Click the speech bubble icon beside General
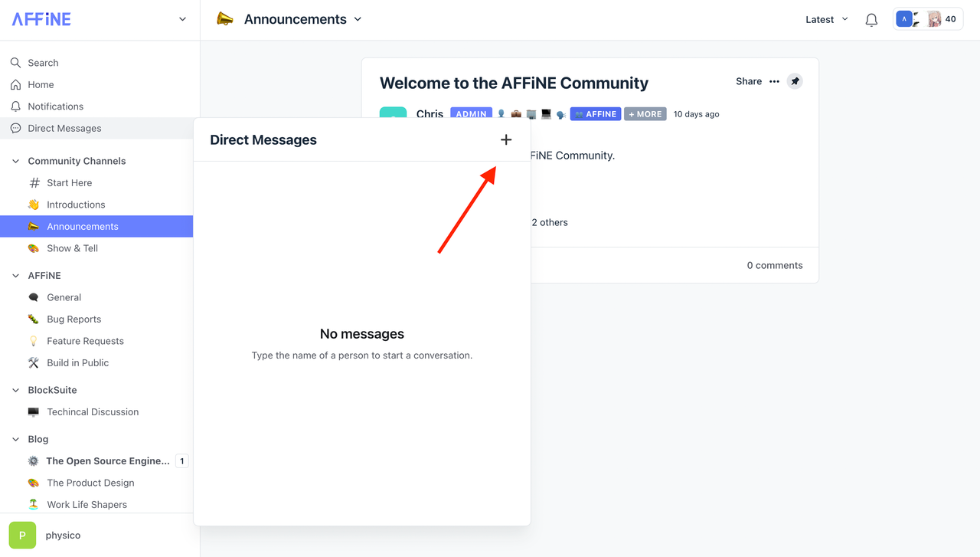980x557 pixels. point(34,297)
